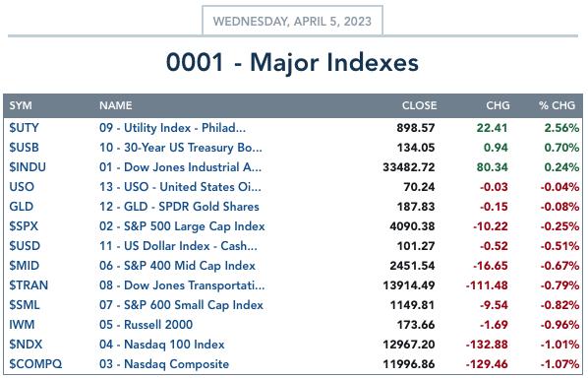
Task: Sort table by CLOSE column header
Action: click(419, 105)
